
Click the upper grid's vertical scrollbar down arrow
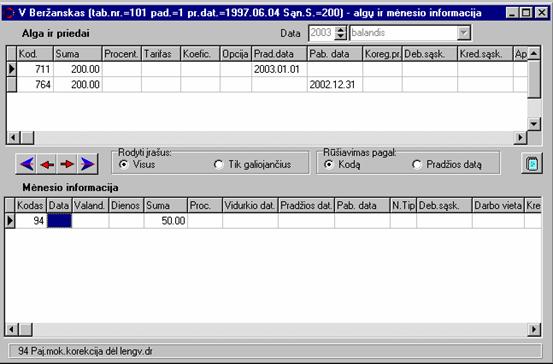coord(534,124)
